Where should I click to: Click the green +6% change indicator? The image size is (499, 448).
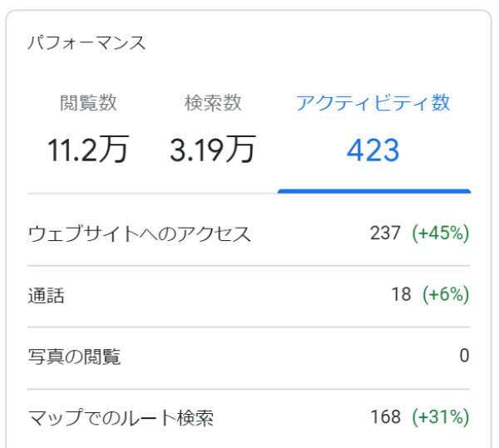click(446, 295)
